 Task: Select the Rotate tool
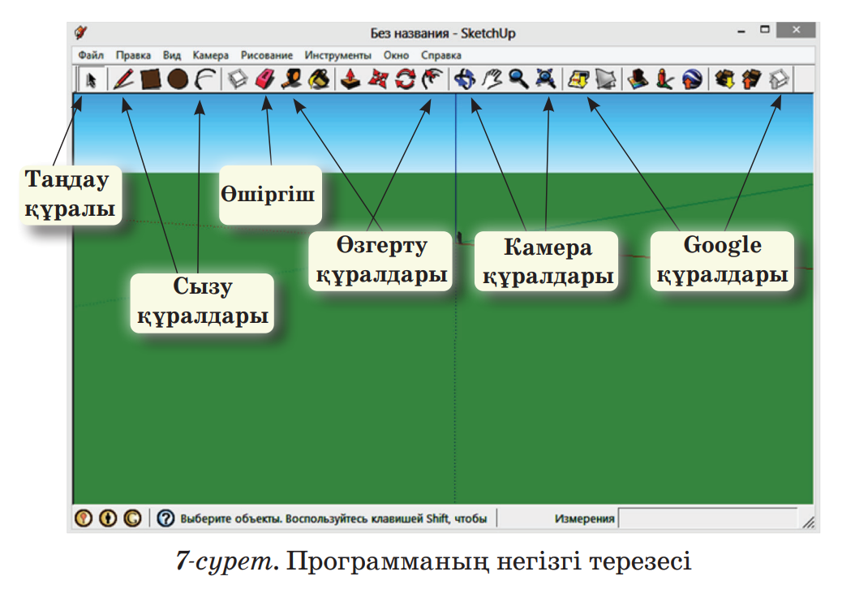pyautogui.click(x=406, y=80)
